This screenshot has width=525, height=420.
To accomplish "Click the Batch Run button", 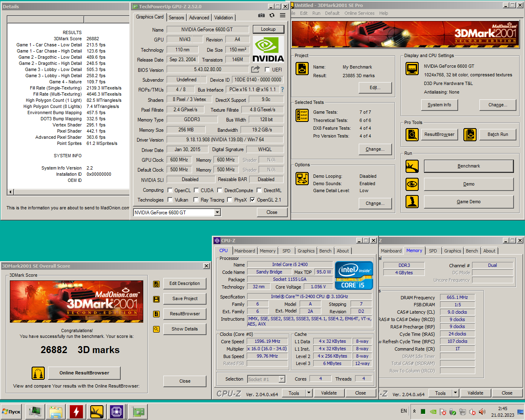I will (x=498, y=135).
